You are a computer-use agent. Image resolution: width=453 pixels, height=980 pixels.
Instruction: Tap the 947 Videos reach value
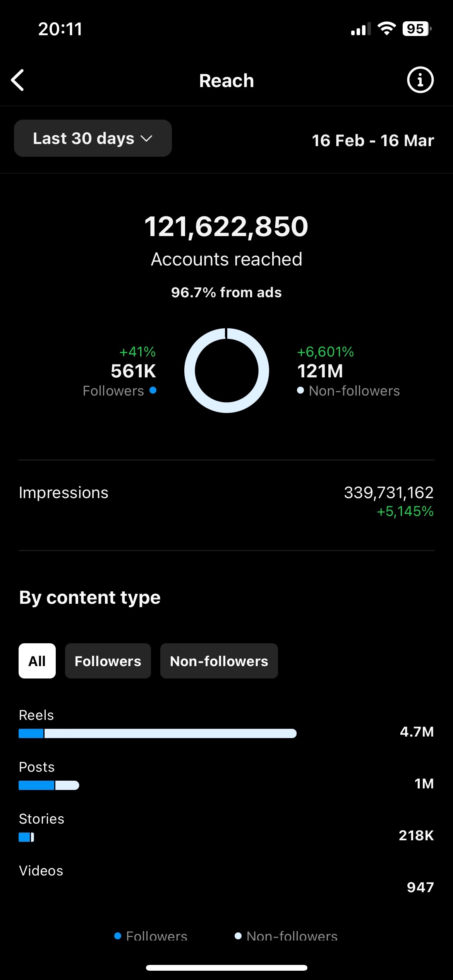[x=420, y=887]
